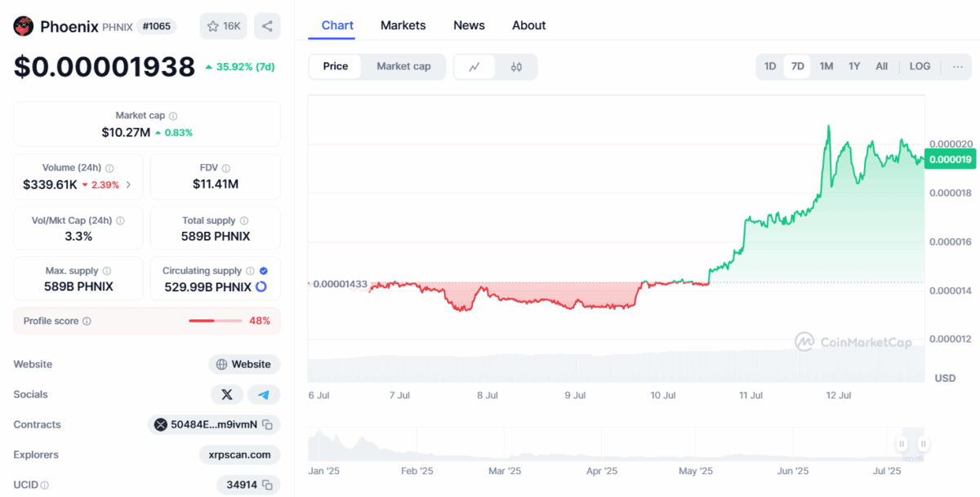Expand the Volume (24h) details chevron
Screen dimensions: 980x497
coord(128,184)
